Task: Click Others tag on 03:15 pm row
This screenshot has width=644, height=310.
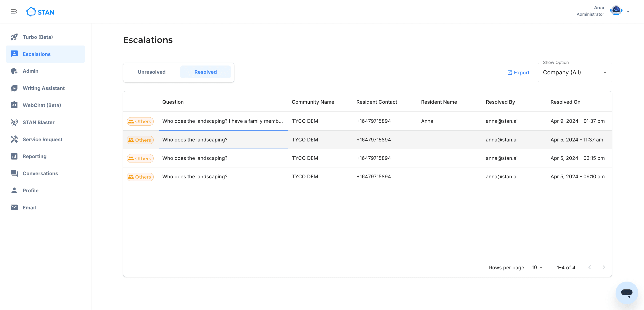Action: pyautogui.click(x=140, y=159)
